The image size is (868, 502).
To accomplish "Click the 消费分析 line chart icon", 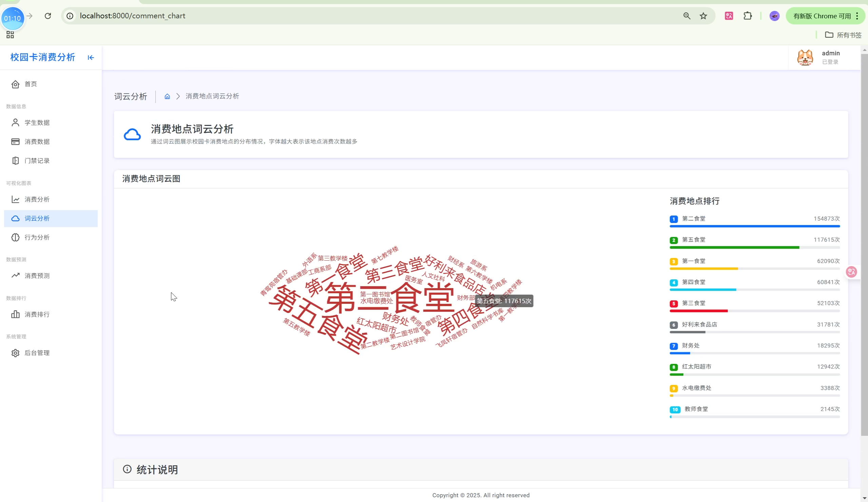I will coord(15,200).
